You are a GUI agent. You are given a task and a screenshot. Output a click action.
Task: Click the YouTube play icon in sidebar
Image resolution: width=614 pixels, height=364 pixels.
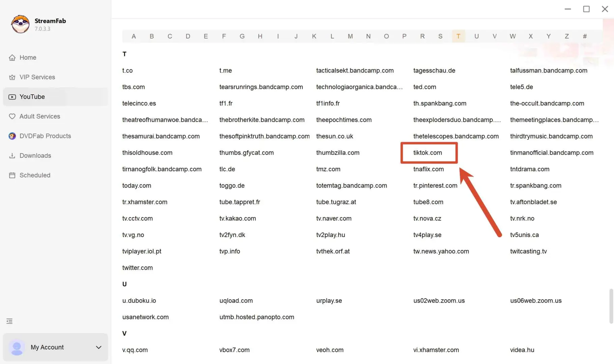coord(12,97)
